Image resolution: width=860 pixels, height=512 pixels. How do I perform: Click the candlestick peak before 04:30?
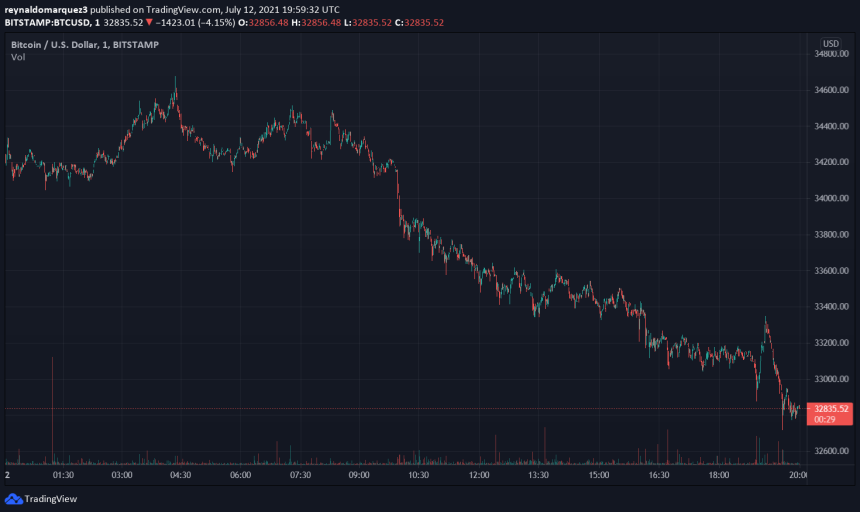pos(176,88)
